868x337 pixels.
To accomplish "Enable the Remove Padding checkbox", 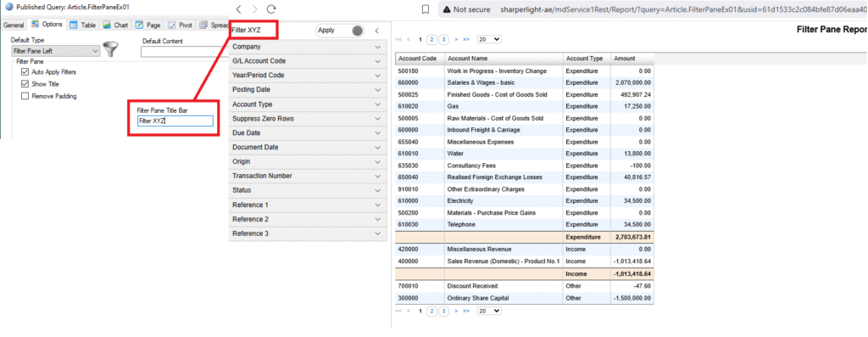I will click(x=25, y=97).
